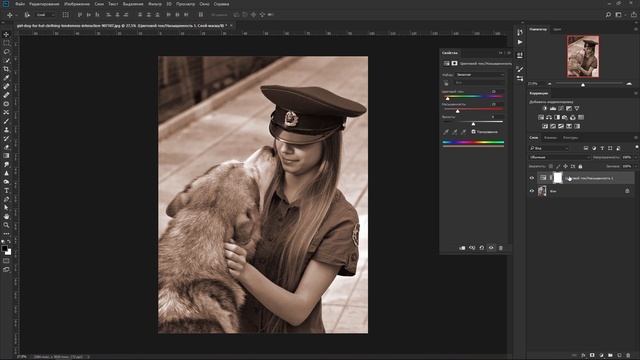
Task: Toggle layer filtering switch
Action: 637,147
